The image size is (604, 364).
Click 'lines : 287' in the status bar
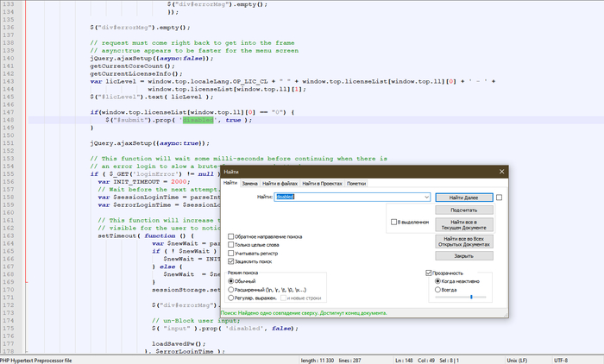[349, 361]
